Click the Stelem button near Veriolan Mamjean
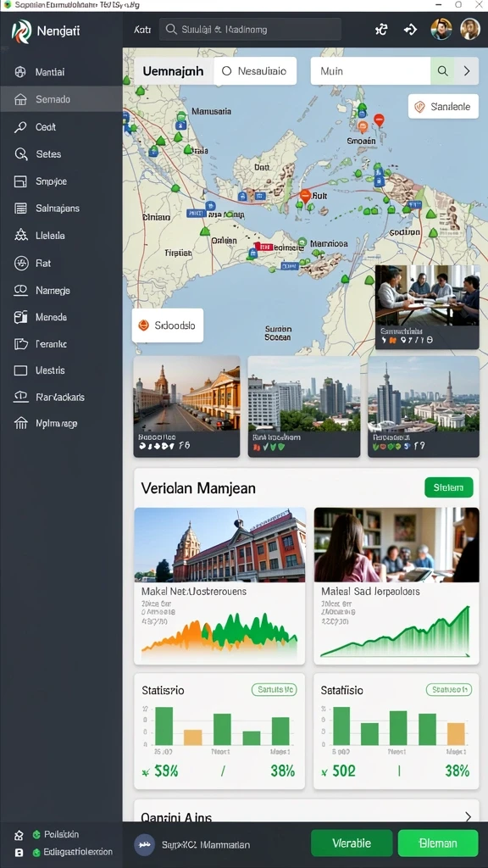This screenshot has height=868, width=488. click(449, 487)
